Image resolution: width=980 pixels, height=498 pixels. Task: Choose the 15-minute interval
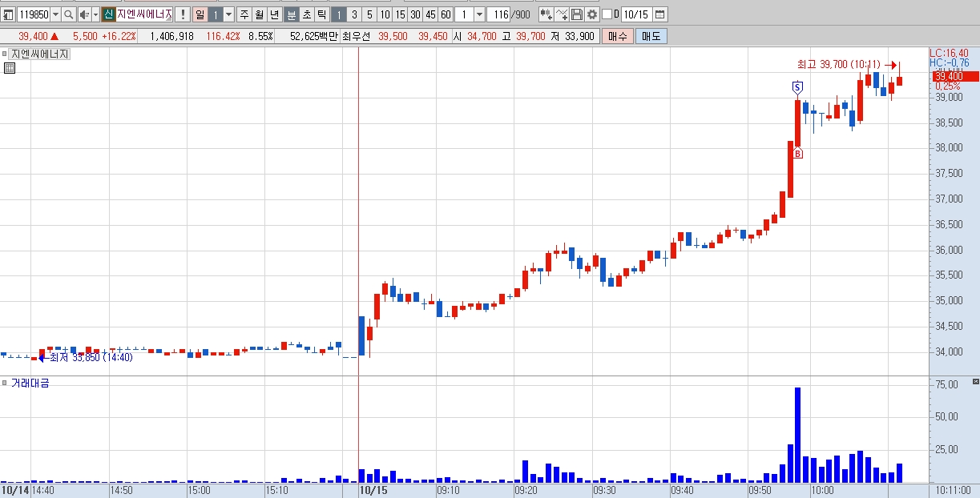[400, 14]
